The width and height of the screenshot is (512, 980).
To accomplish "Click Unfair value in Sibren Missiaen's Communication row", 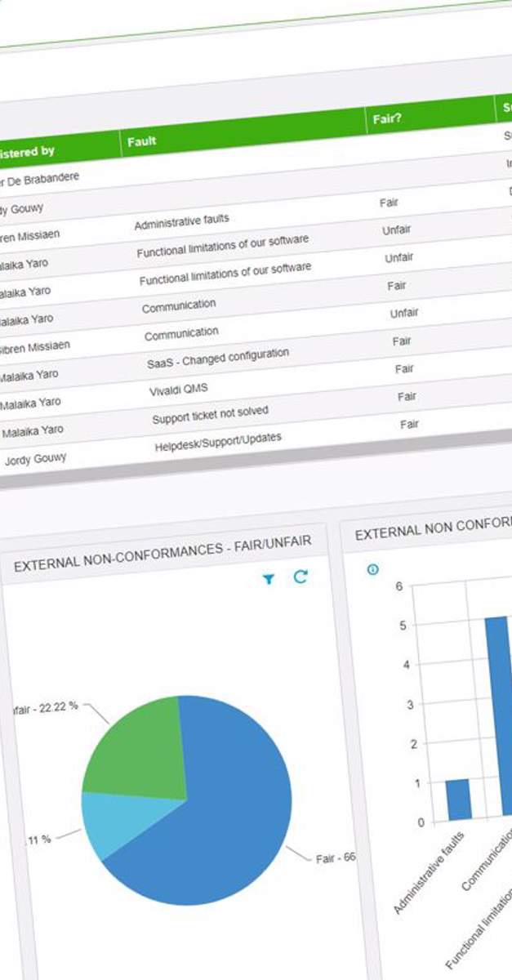I will click(x=404, y=313).
